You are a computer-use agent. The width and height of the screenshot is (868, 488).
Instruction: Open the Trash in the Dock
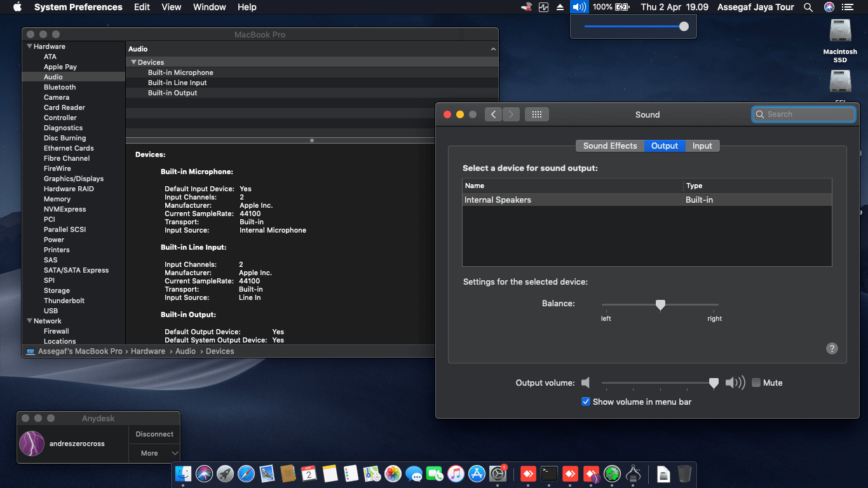(x=684, y=473)
